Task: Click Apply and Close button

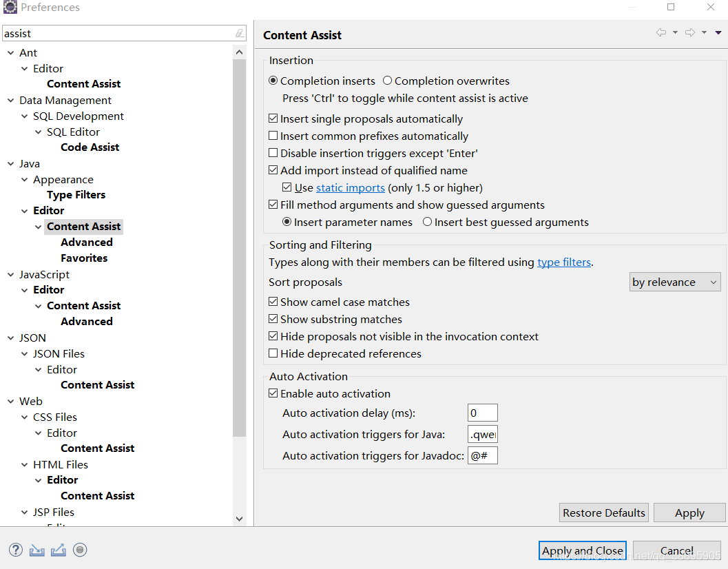Action: coord(583,551)
